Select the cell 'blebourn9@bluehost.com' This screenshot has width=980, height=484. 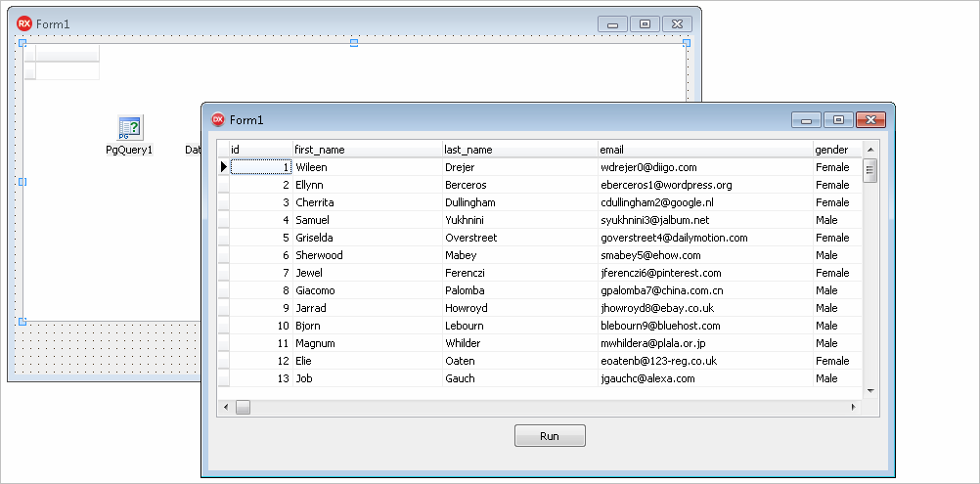point(705,326)
